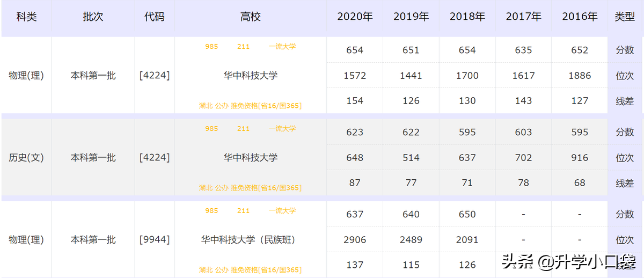Click the history rank 916
This screenshot has width=644, height=278.
pyautogui.click(x=580, y=158)
